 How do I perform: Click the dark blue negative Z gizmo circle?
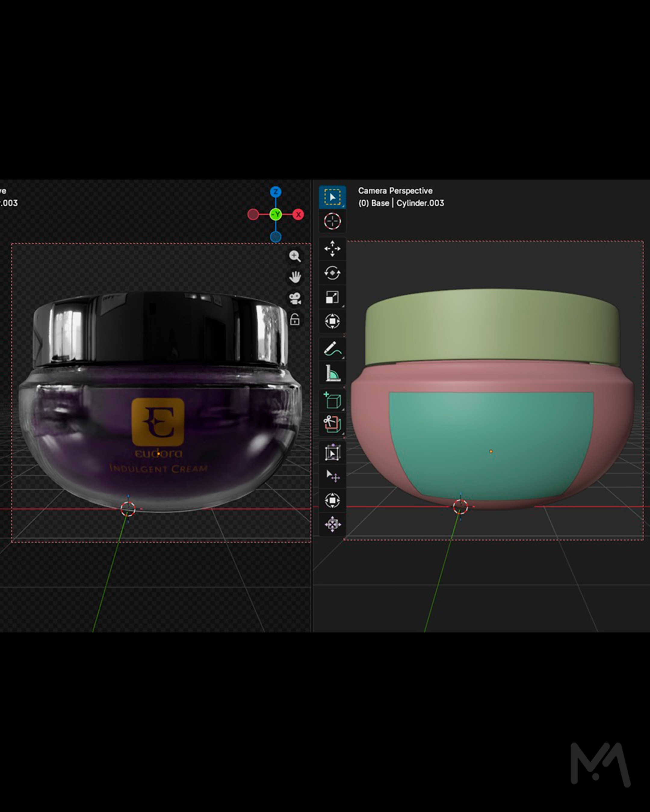(x=275, y=237)
